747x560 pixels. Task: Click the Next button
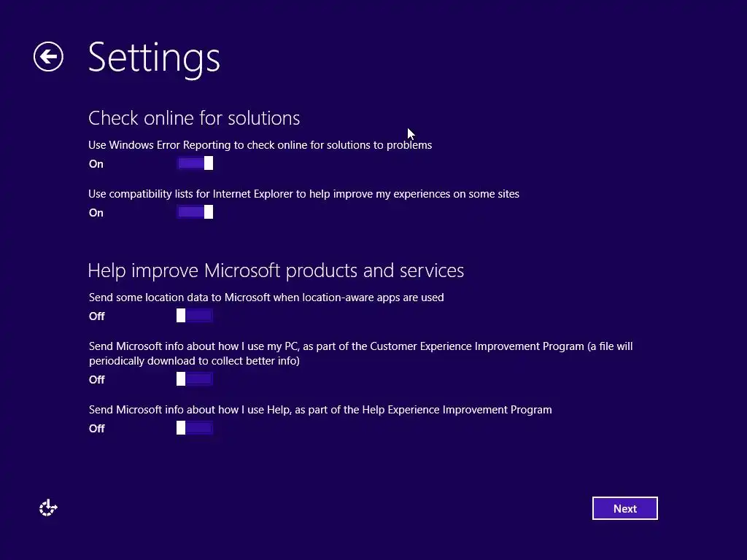pos(625,508)
